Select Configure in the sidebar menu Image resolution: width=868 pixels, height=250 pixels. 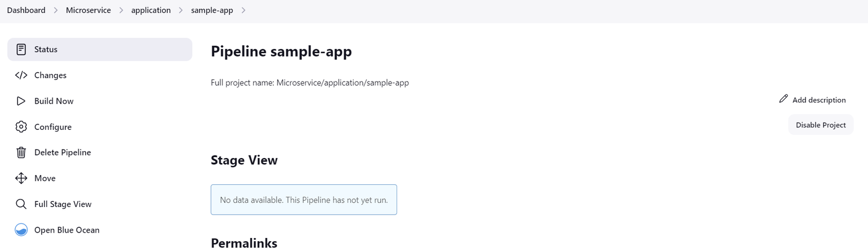click(53, 127)
